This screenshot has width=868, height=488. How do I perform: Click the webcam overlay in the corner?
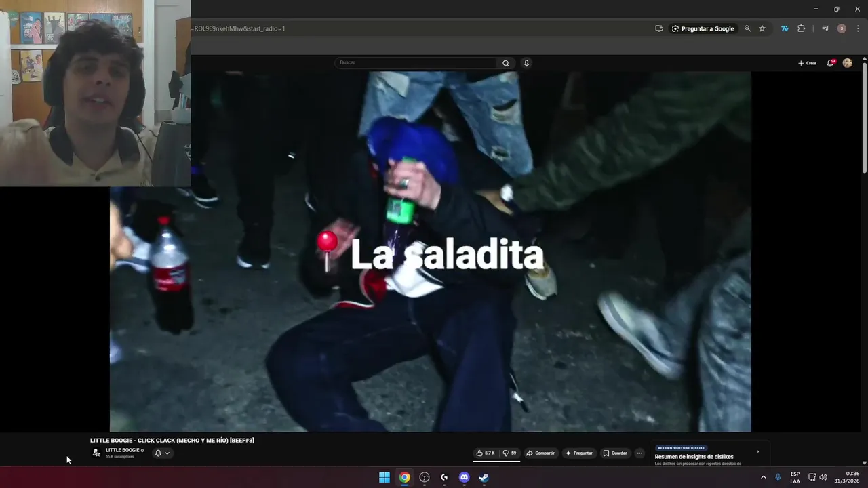pos(95,93)
